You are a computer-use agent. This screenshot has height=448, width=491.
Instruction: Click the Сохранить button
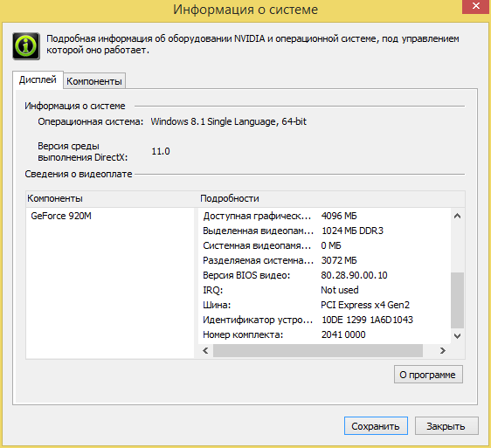[376, 426]
